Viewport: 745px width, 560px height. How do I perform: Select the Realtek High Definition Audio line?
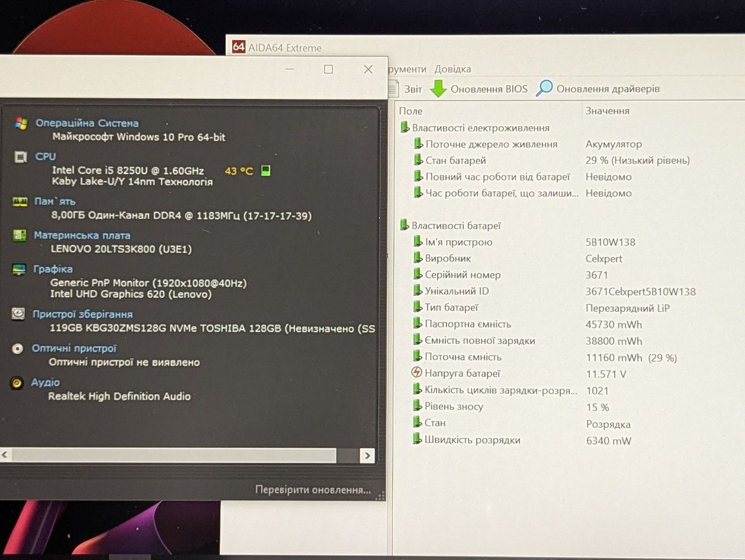tap(119, 396)
